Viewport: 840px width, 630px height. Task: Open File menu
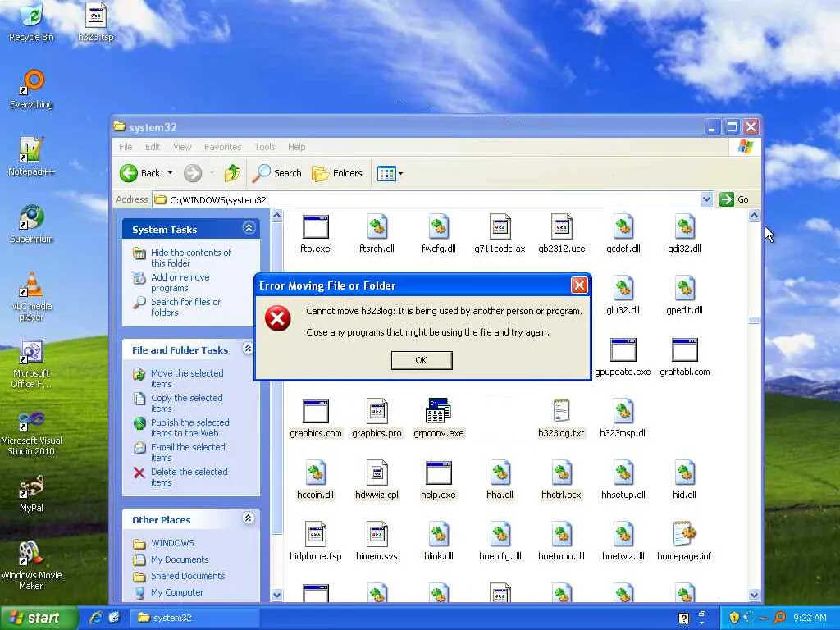click(126, 147)
